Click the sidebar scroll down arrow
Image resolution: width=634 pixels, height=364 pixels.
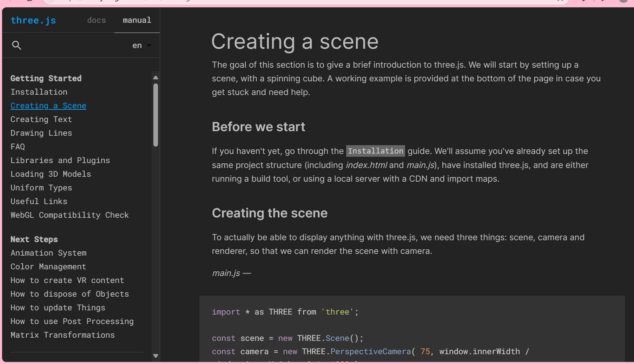(156, 356)
